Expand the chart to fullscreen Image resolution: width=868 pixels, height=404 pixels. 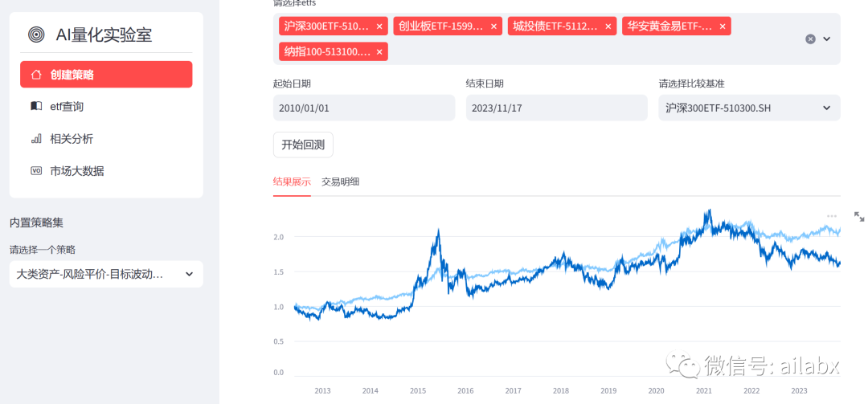[x=859, y=216]
